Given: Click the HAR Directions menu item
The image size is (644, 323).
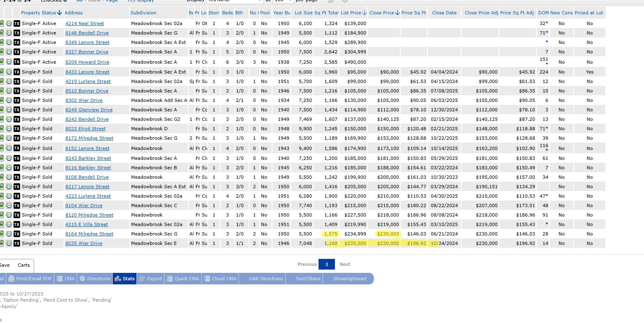Looking at the screenshot, I should coord(266,279).
